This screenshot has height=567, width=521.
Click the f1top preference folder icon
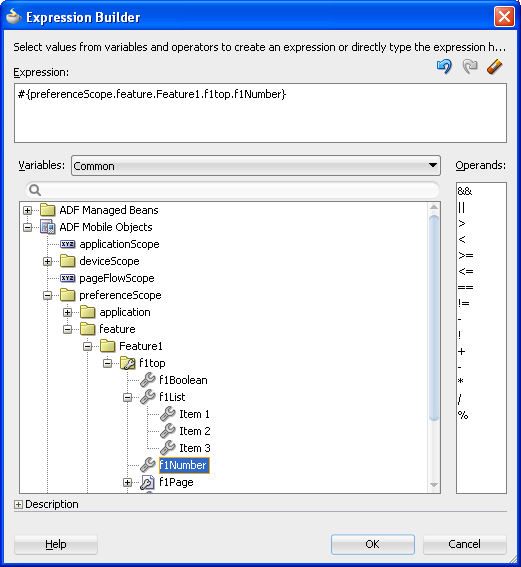coord(128,363)
